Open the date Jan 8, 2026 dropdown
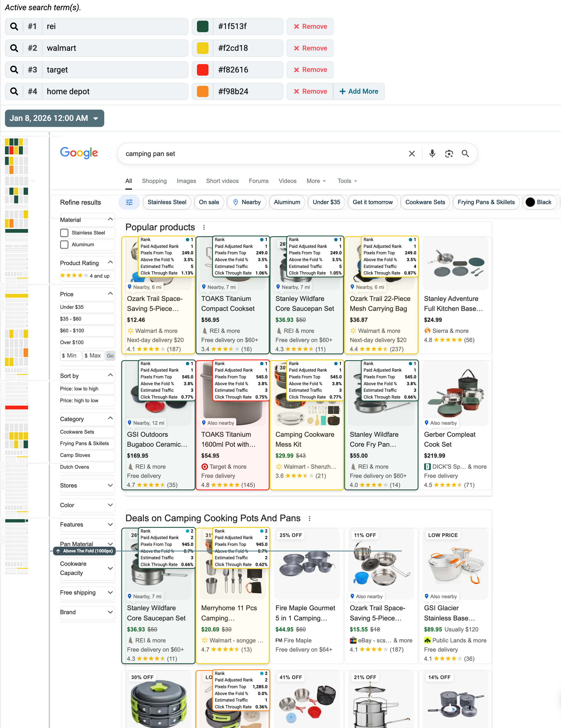The width and height of the screenshot is (561, 728). (54, 118)
